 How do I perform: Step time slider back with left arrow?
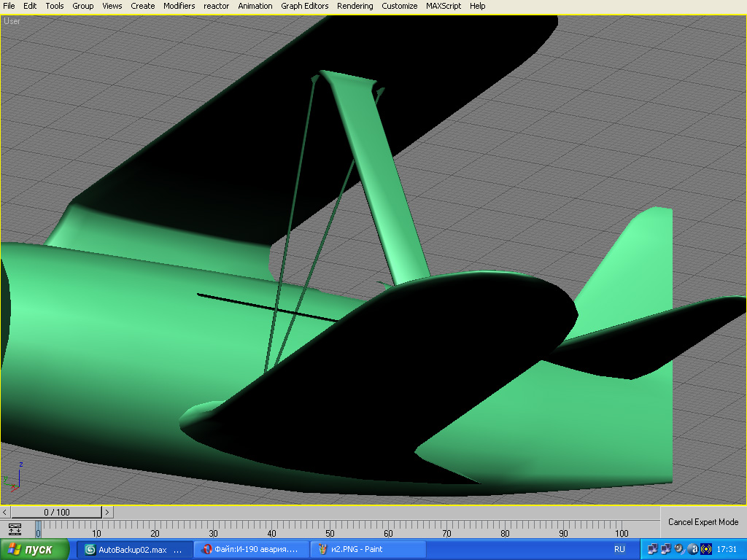[4, 512]
